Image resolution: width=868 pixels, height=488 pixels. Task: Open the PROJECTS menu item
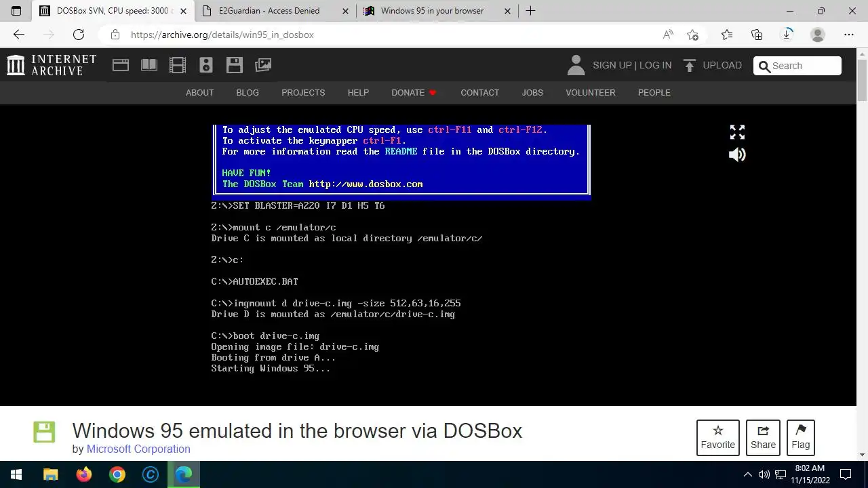tap(303, 92)
